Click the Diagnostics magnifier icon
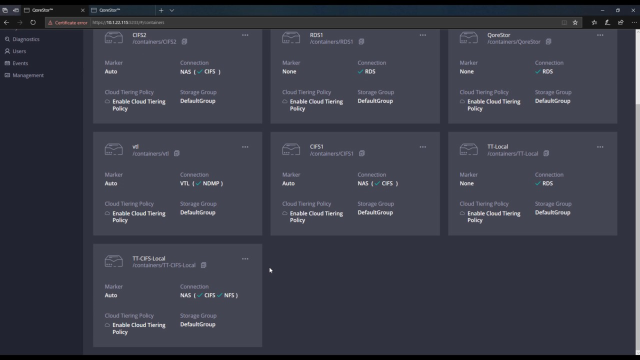The height and width of the screenshot is (360, 640). click(7, 39)
